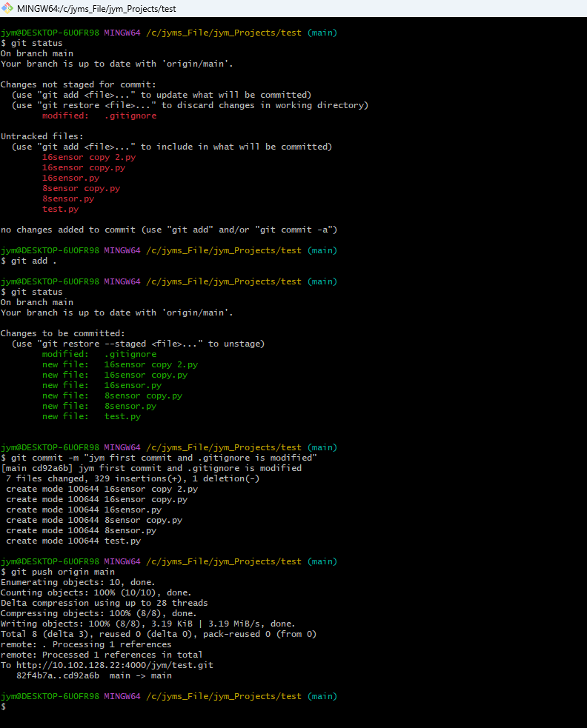Click the red untracked '16sensor.py' entry
The image size is (587, 728).
coord(70,178)
